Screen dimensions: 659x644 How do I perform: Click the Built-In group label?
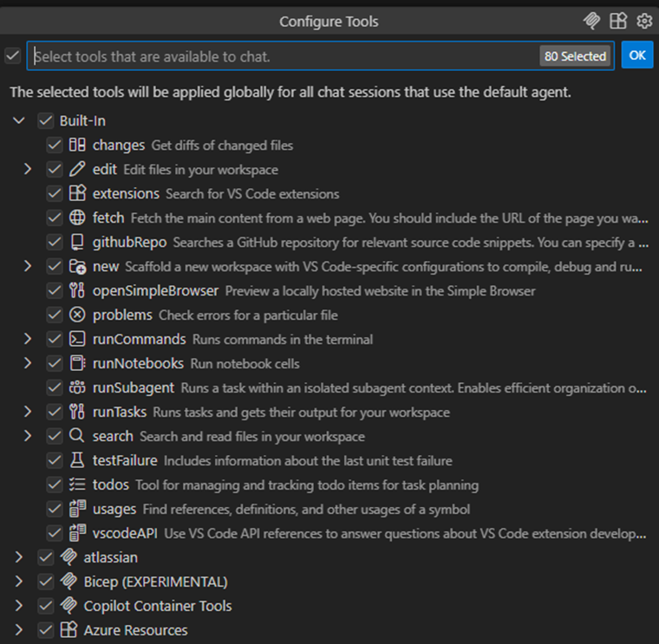[x=82, y=121]
